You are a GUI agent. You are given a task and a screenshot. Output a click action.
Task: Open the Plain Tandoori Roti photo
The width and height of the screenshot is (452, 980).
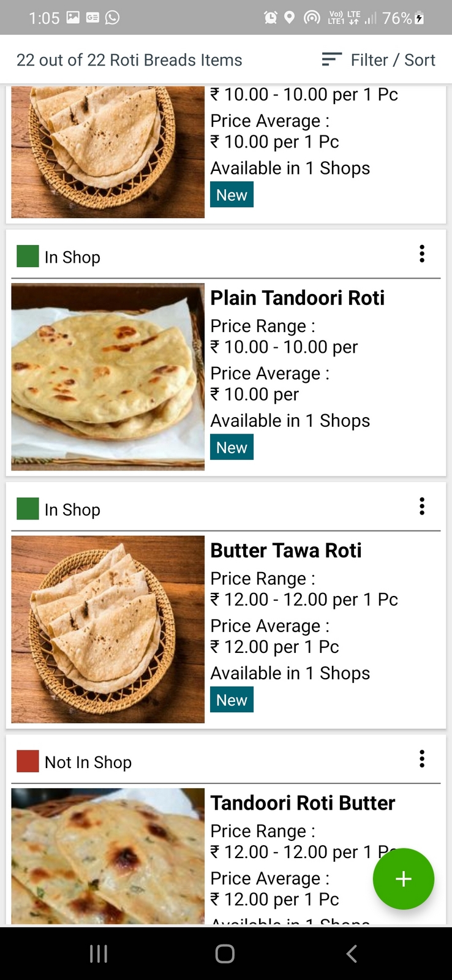click(108, 377)
